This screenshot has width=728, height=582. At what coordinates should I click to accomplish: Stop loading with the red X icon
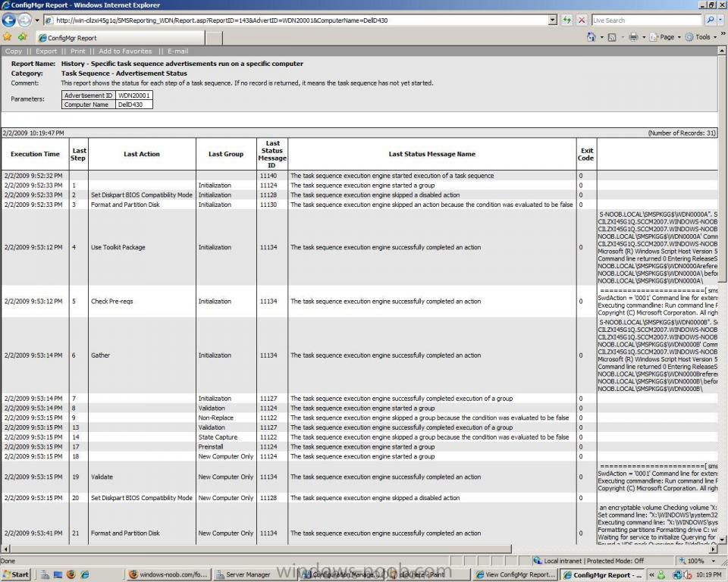coord(582,20)
